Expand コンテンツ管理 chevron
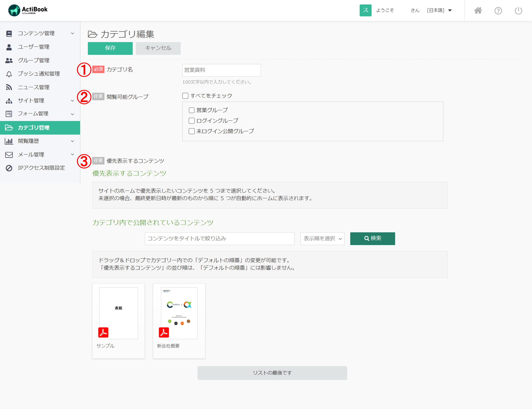Viewport: 532px width, 409px height. 72,34
